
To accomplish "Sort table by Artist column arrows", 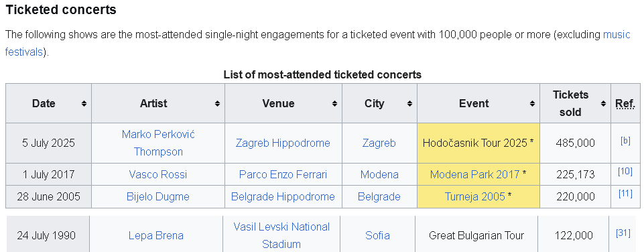I will pos(217,104).
